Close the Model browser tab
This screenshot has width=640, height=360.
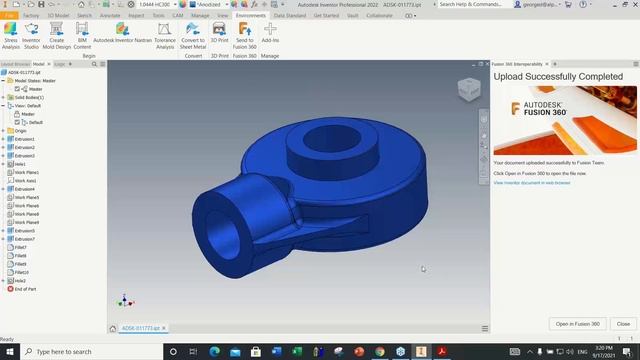49,64
